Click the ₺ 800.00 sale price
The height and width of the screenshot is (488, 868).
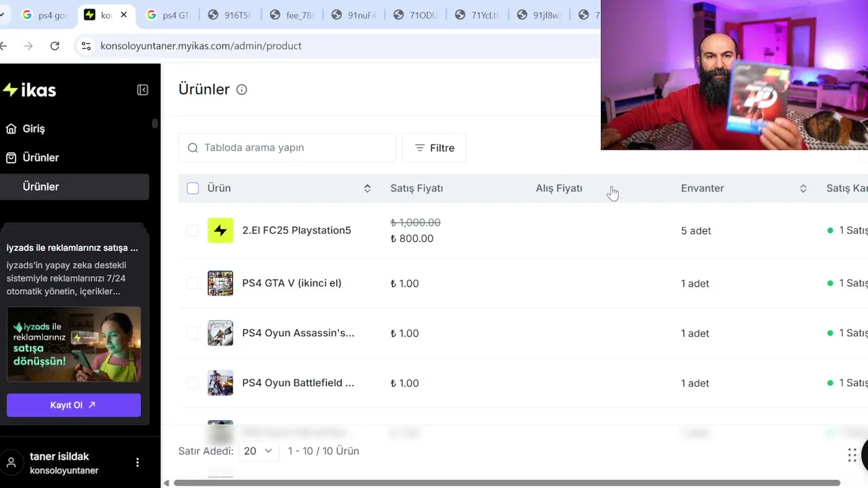[412, 239]
